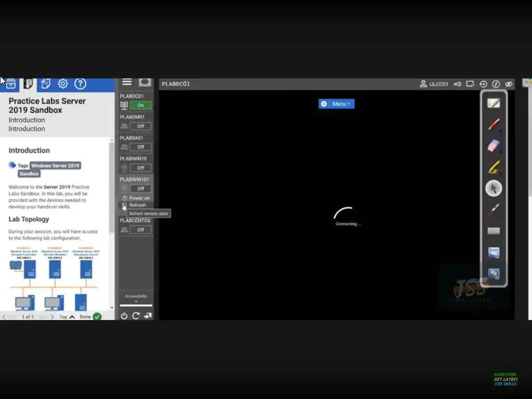
Task: Expand the Accessibility section chevron
Action: [136, 302]
